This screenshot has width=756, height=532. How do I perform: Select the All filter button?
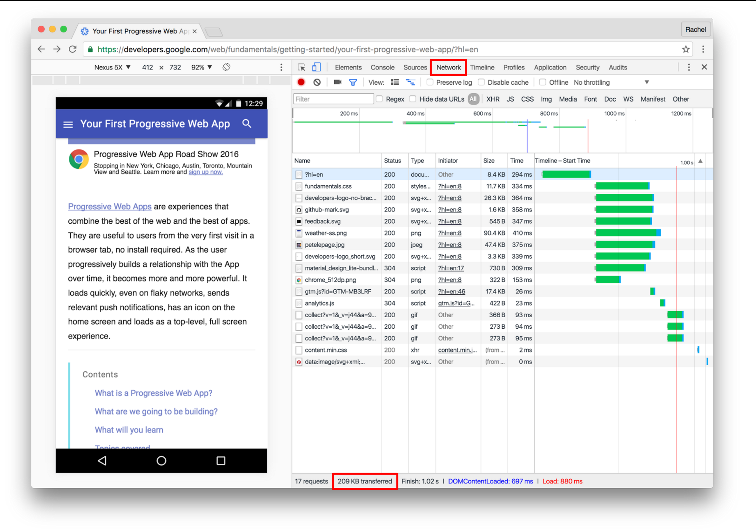[x=473, y=99]
